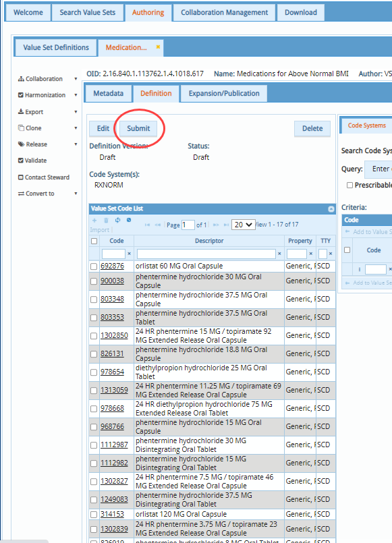Clear the Descriptor filter with its x icon
Viewport: 392px width, 543px height.
279,254
